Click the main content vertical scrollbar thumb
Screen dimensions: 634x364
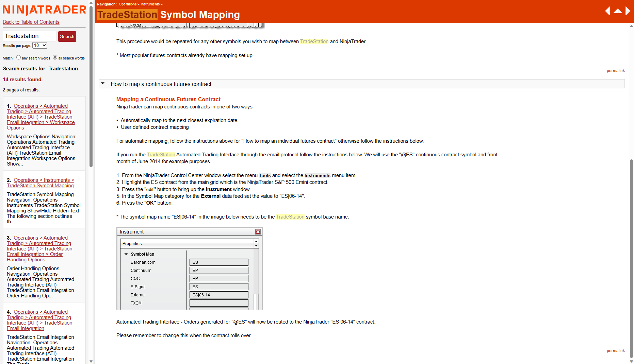(631, 258)
